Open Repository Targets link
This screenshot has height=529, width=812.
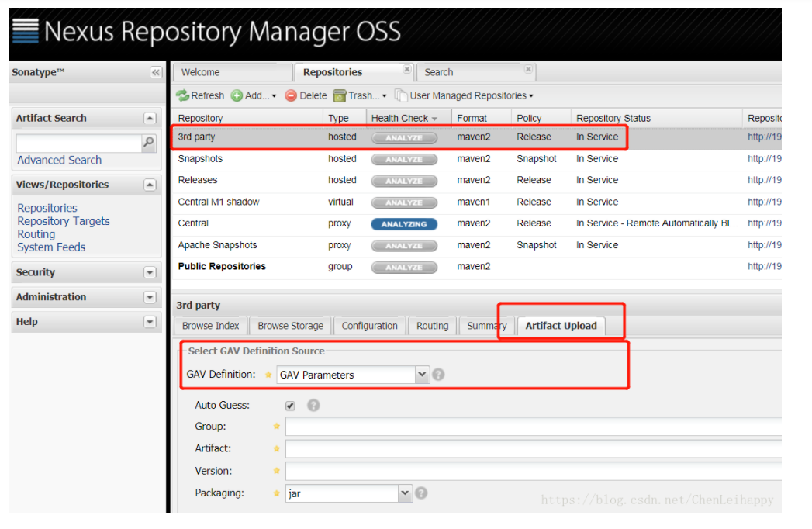[64, 221]
